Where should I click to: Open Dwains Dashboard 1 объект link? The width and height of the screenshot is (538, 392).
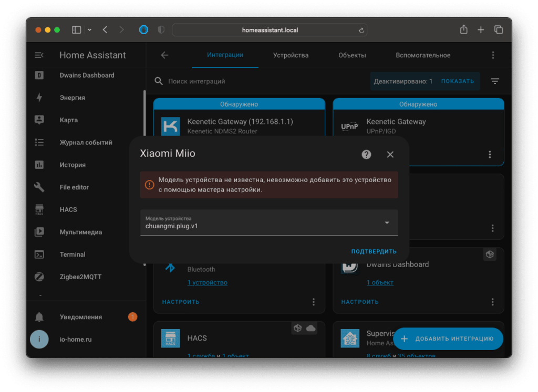[380, 283]
